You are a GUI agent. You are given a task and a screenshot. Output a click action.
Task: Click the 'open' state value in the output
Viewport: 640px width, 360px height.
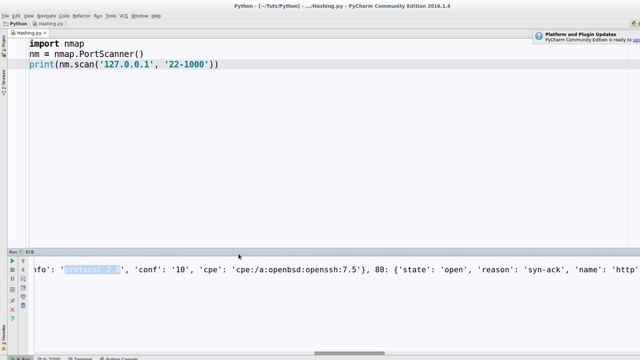454,269
